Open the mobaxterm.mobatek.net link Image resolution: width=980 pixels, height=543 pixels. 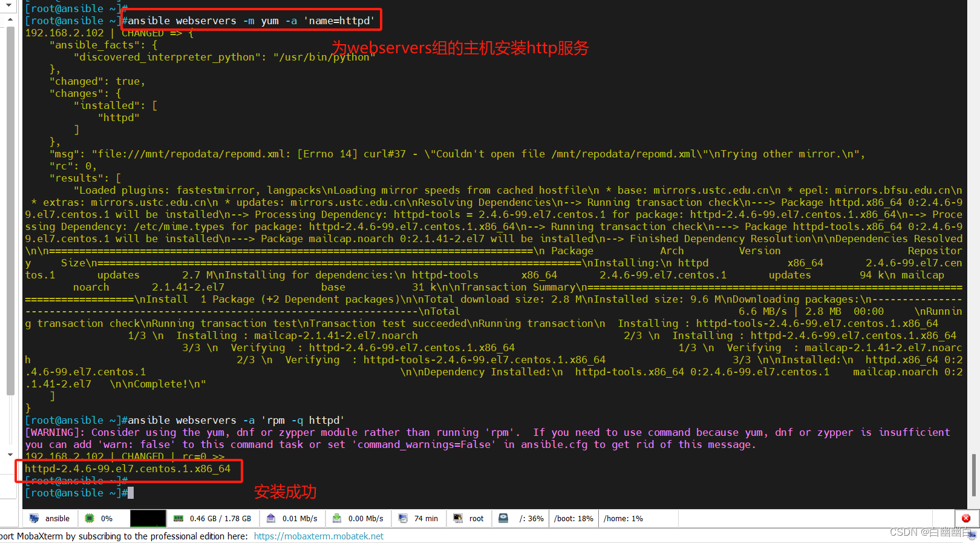click(318, 536)
